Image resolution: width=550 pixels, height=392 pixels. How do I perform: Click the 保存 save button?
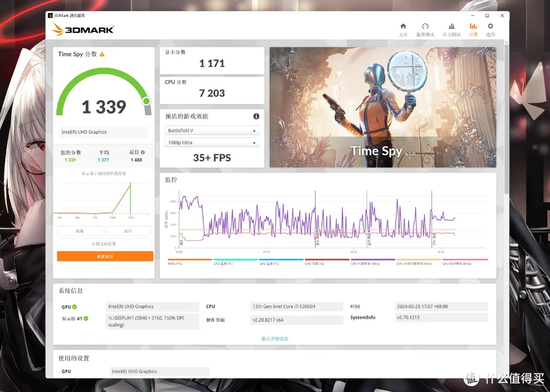coord(128,231)
